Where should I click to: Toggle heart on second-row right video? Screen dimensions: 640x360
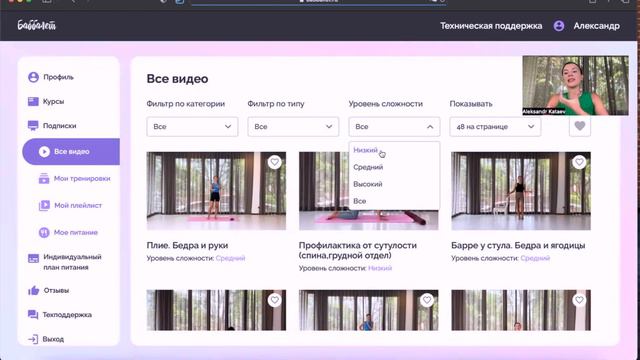coord(579,300)
